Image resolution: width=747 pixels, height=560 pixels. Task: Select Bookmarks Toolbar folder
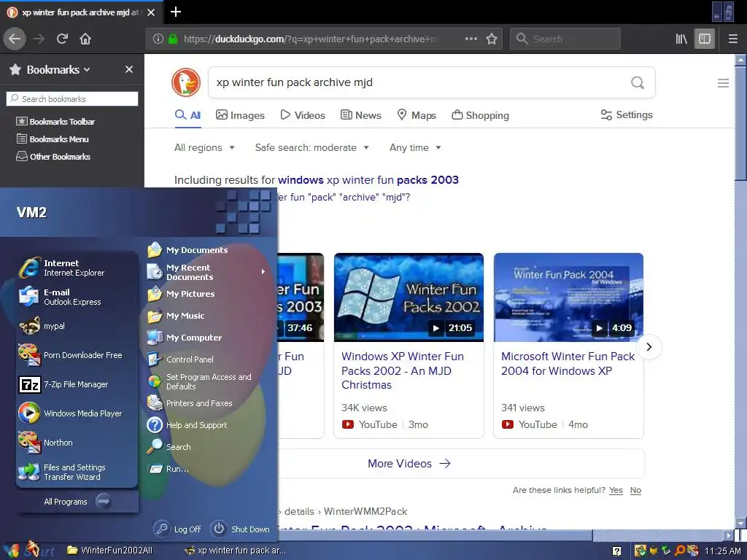tap(55, 122)
